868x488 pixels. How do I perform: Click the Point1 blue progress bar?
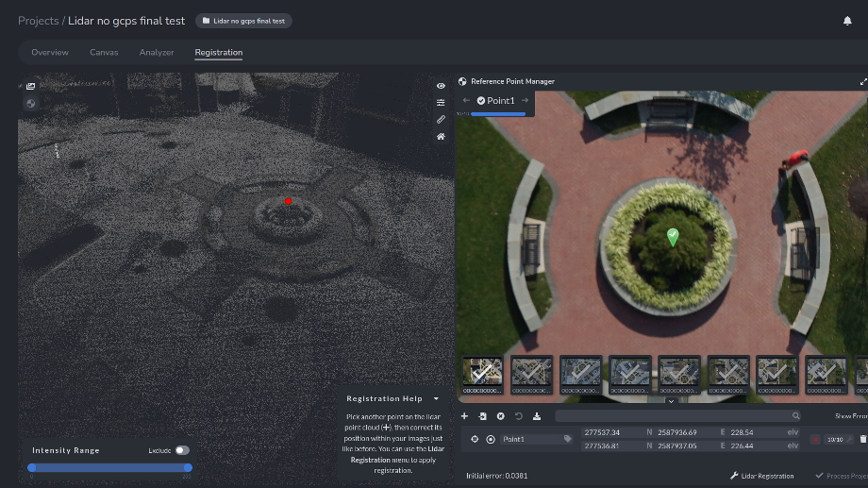498,114
